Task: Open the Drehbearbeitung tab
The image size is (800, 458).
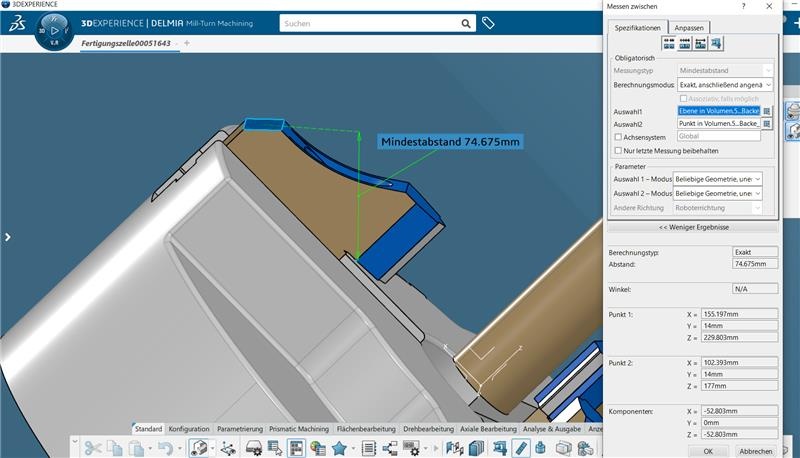Action: click(x=429, y=429)
